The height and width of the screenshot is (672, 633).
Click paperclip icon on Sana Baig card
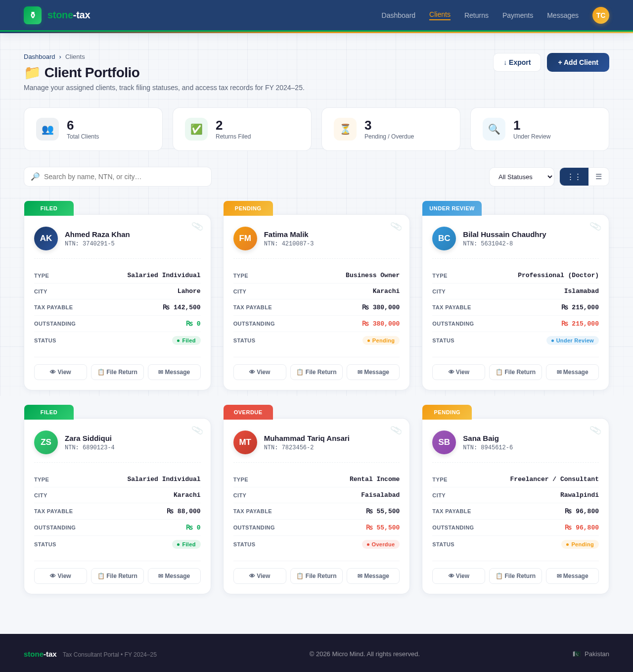[x=595, y=430]
